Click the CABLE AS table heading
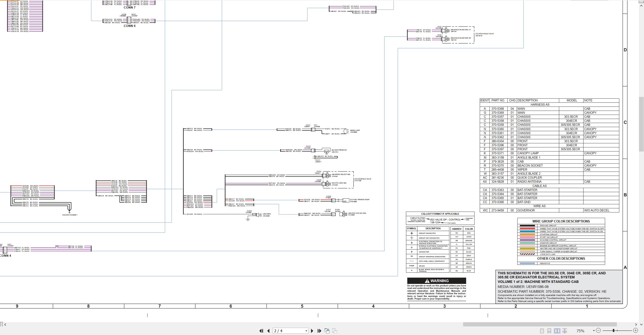 (x=539, y=186)
